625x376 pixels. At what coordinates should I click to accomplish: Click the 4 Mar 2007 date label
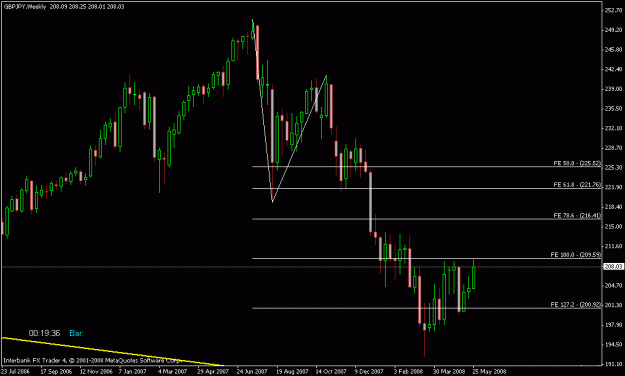tap(173, 371)
